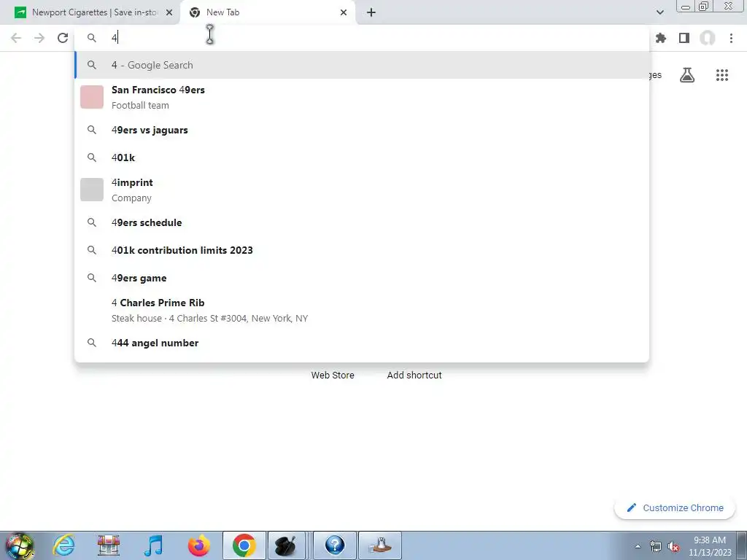
Task: Choose the 4imprint Company suggestion
Action: pyautogui.click(x=362, y=190)
